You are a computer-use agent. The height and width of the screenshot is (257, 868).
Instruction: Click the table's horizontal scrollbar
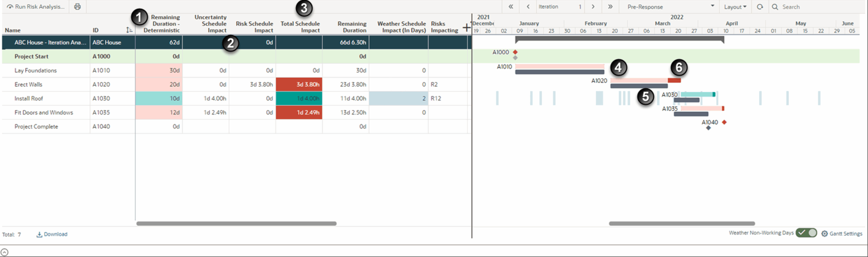click(236, 223)
